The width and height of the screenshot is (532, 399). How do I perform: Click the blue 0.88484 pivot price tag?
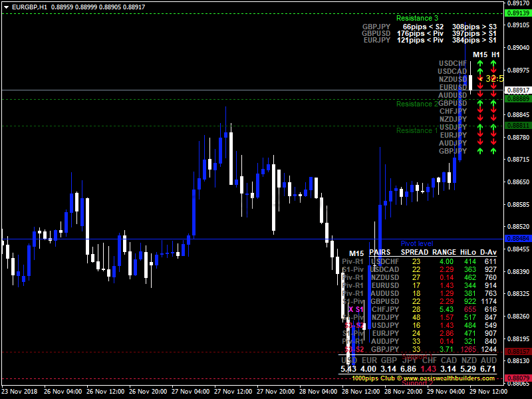pyautogui.click(x=517, y=238)
